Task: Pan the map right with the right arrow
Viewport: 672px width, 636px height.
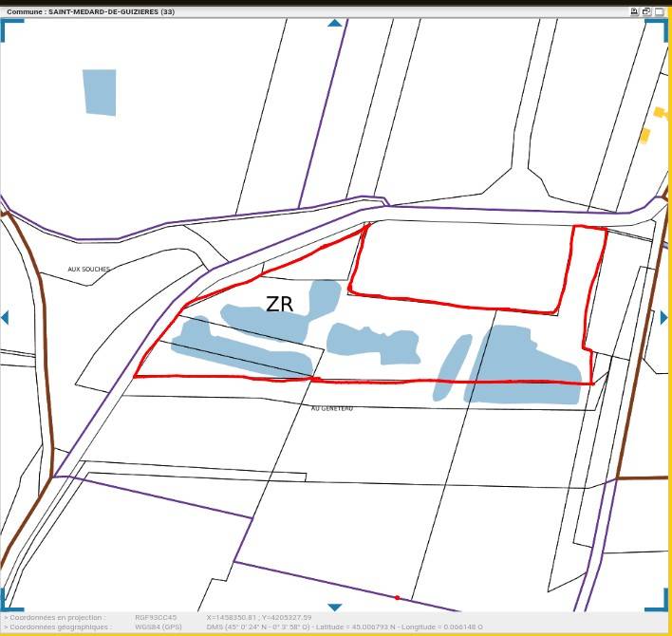Action: pos(664,317)
